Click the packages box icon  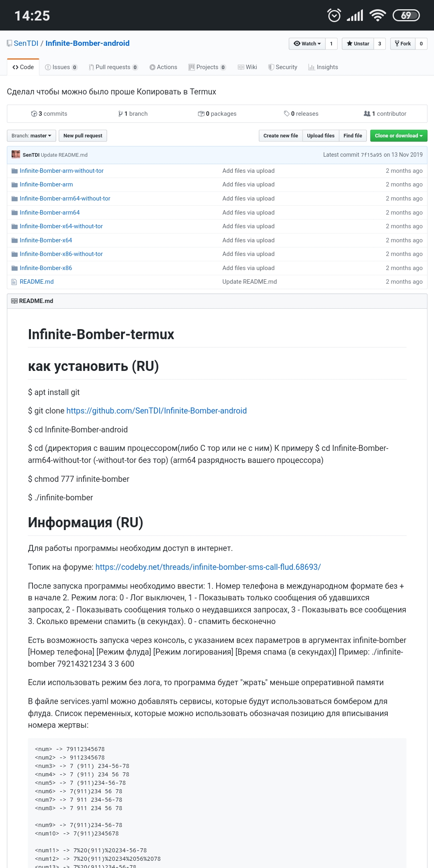201,114
